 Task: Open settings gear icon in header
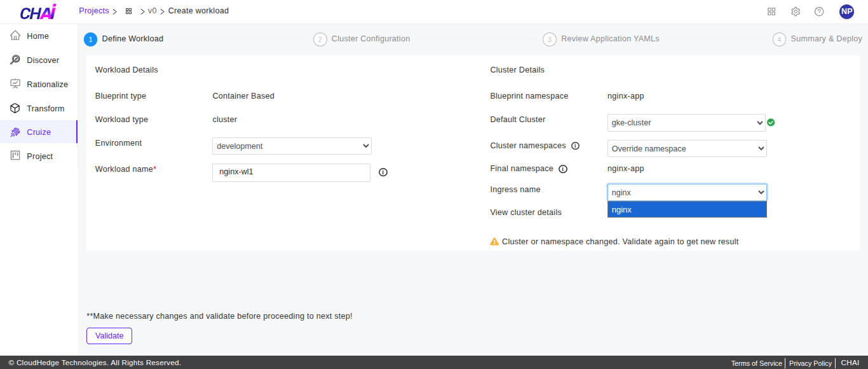click(795, 11)
